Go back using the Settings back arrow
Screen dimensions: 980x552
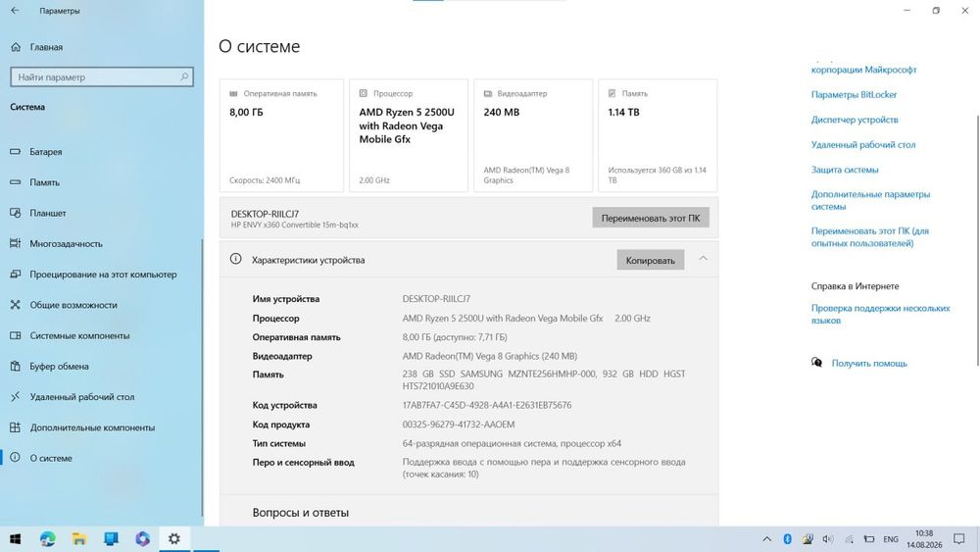(15, 11)
